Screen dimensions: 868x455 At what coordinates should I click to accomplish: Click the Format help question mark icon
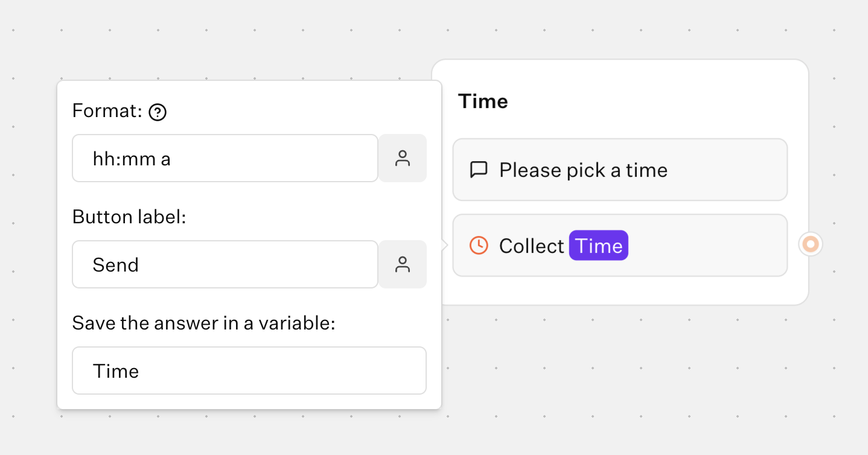158,112
